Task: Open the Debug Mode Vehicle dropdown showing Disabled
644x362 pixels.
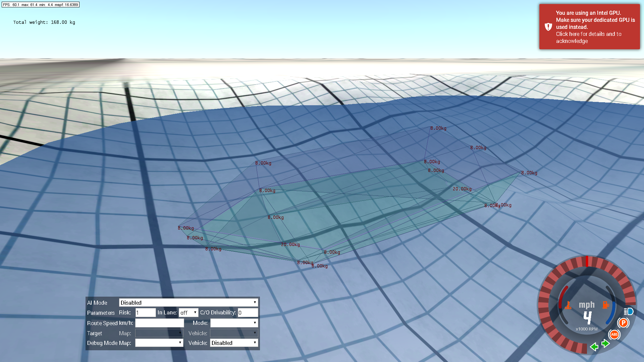Action: [x=234, y=343]
